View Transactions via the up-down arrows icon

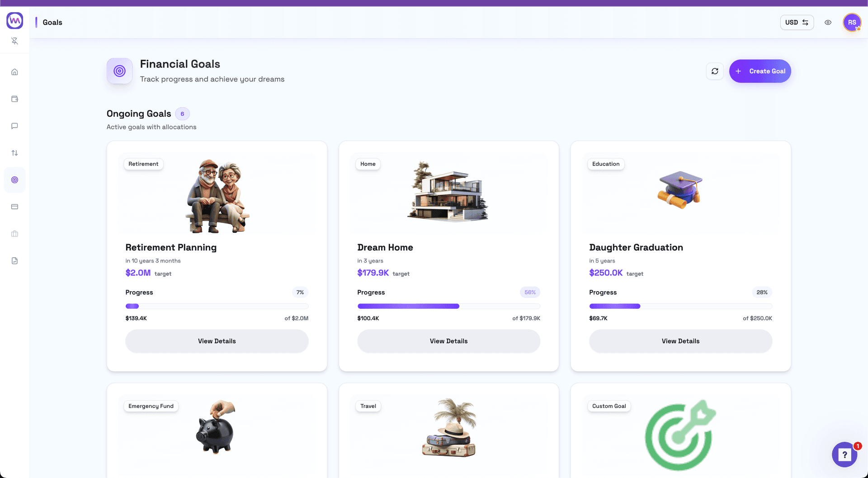(x=14, y=153)
